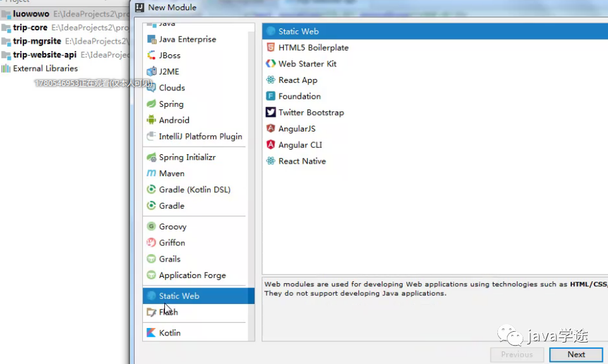Click the Grails icon

pos(151,259)
